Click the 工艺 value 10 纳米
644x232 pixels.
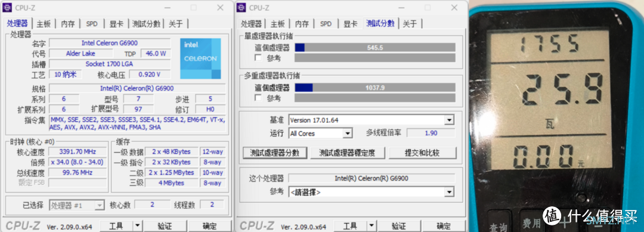click(66, 75)
